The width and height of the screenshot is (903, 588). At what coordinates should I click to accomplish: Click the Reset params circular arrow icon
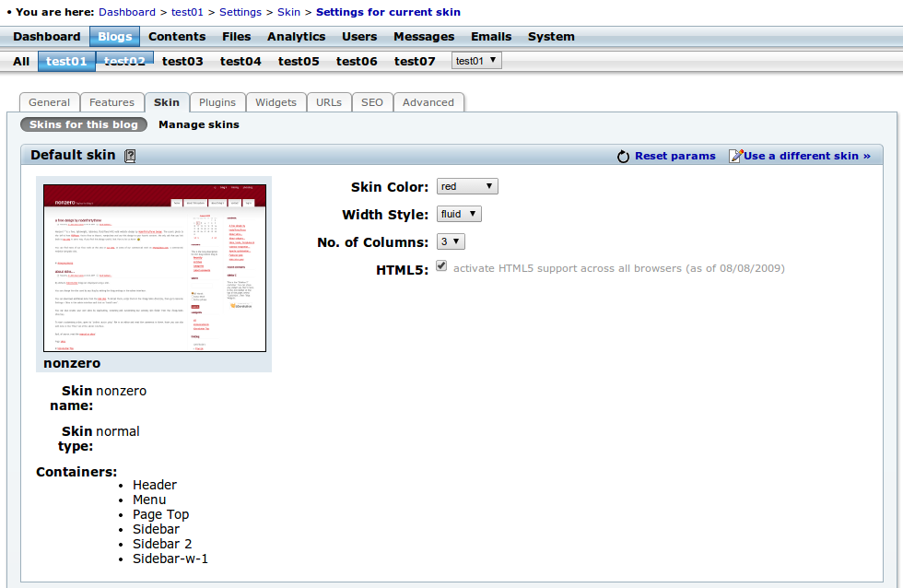click(x=623, y=156)
